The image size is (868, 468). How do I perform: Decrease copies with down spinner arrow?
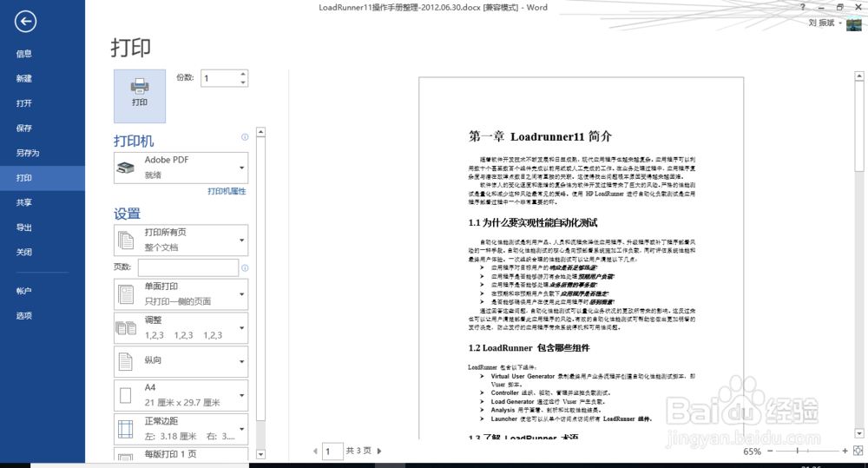(x=243, y=82)
